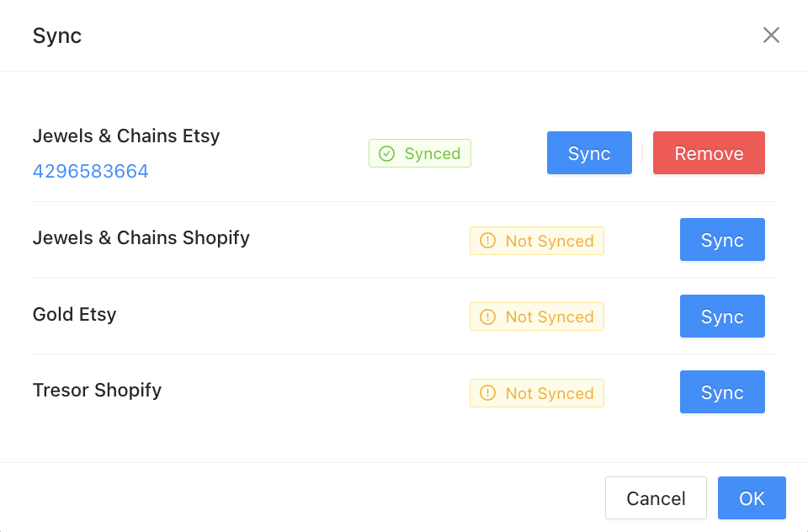Select the Jewels & Chains Shopify store name
The image size is (808, 532).
pos(141,237)
